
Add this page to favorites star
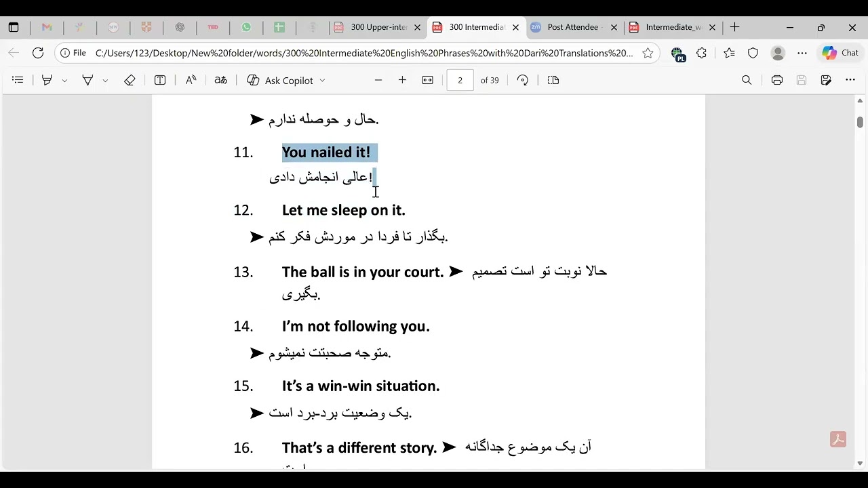[x=648, y=53]
